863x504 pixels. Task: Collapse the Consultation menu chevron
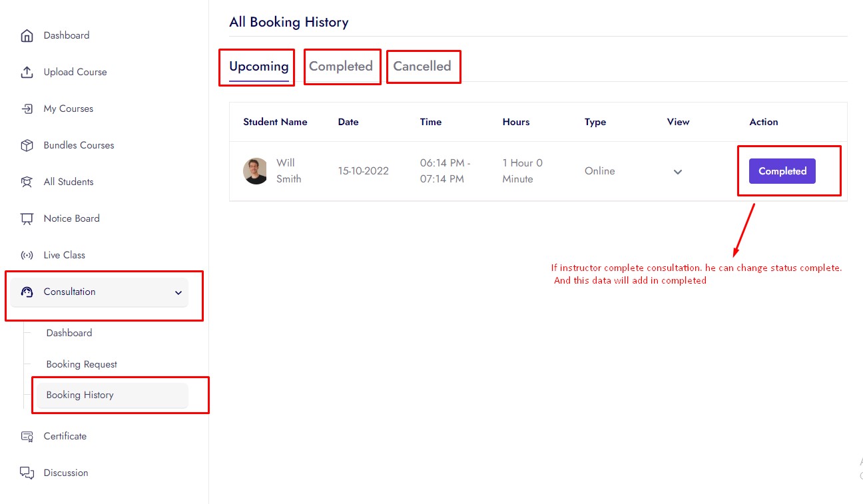pos(178,293)
